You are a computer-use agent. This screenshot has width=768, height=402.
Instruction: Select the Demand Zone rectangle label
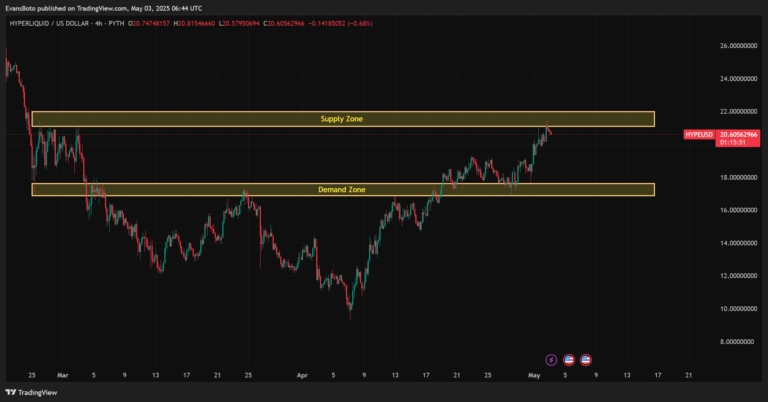(341, 189)
